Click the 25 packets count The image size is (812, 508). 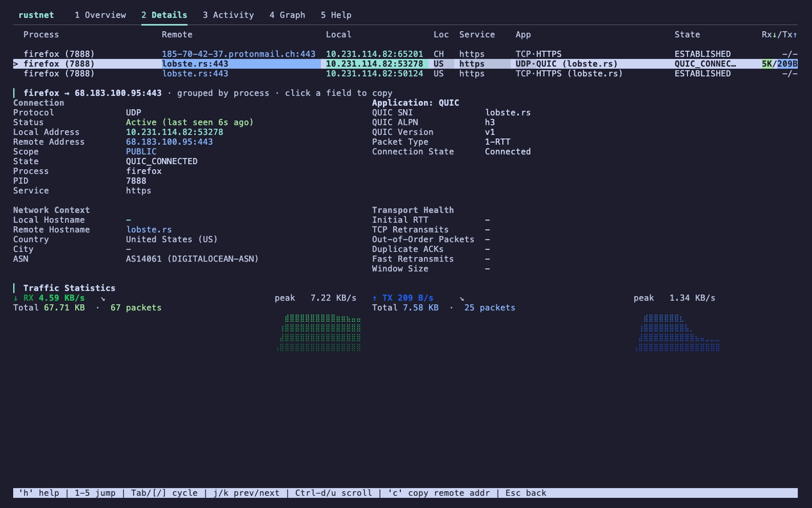(490, 308)
